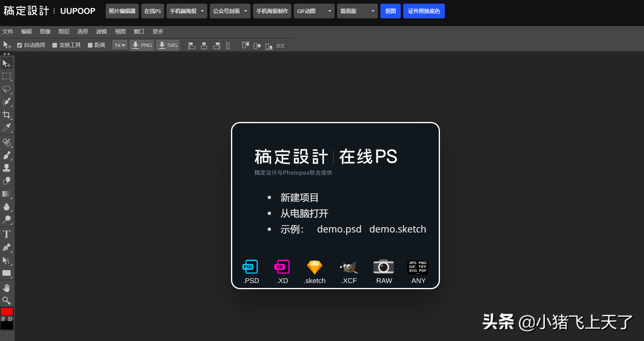
Task: Select the Rectangular Marquee tool
Action: coord(7,76)
